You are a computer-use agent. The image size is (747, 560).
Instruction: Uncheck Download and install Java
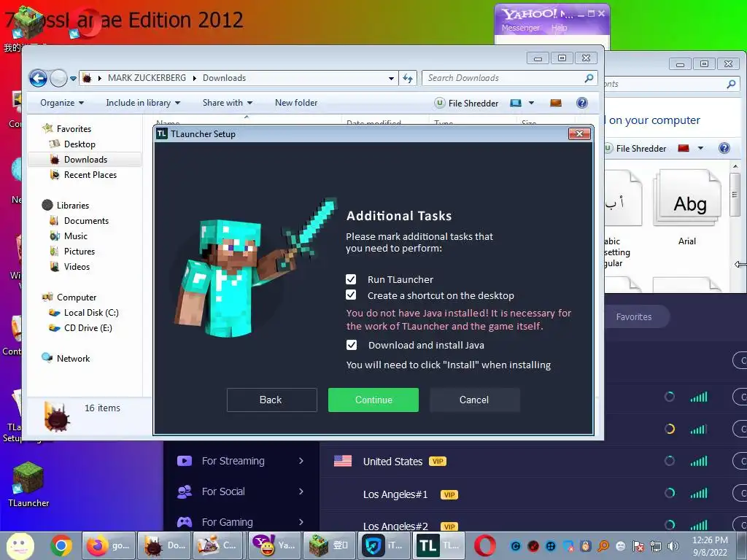352,345
